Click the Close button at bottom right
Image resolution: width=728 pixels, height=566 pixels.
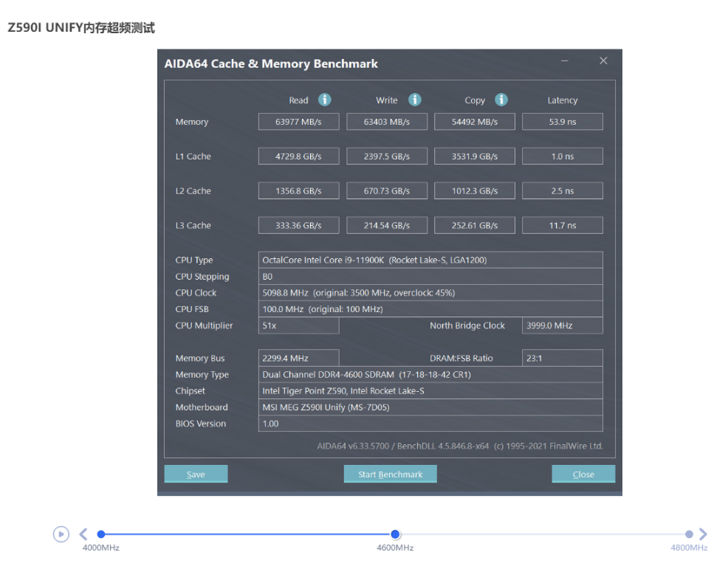point(583,474)
